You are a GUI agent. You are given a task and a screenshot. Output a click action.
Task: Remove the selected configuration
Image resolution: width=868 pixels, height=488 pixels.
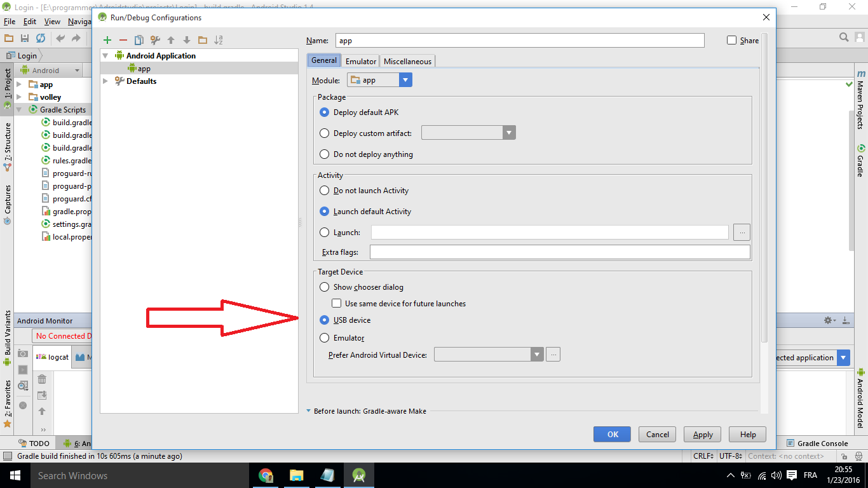[123, 39]
